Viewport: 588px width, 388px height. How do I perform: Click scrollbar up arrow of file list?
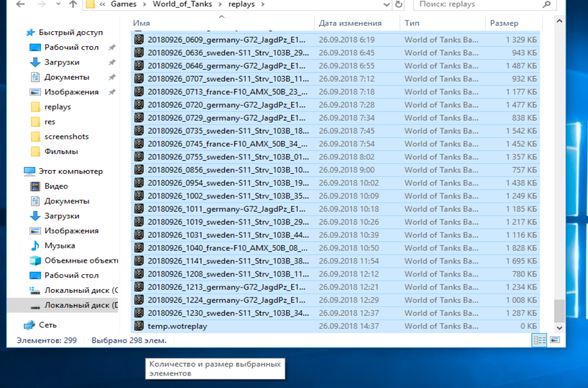[x=559, y=21]
